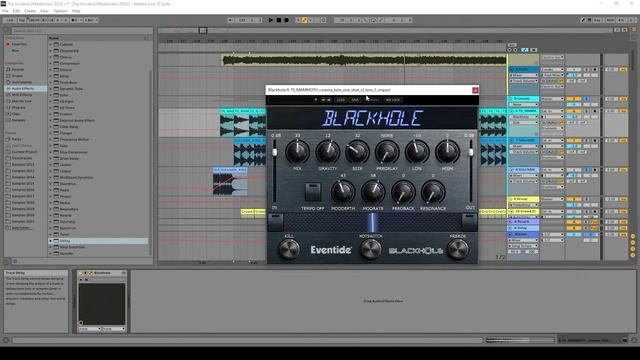Select Plug-Ins category in the browser
This screenshot has width=640, height=360.
click(x=18, y=108)
